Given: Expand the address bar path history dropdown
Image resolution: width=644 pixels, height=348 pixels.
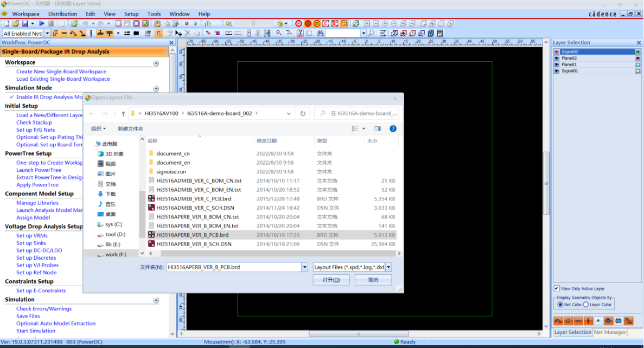Looking at the screenshot, I should pyautogui.click(x=289, y=114).
